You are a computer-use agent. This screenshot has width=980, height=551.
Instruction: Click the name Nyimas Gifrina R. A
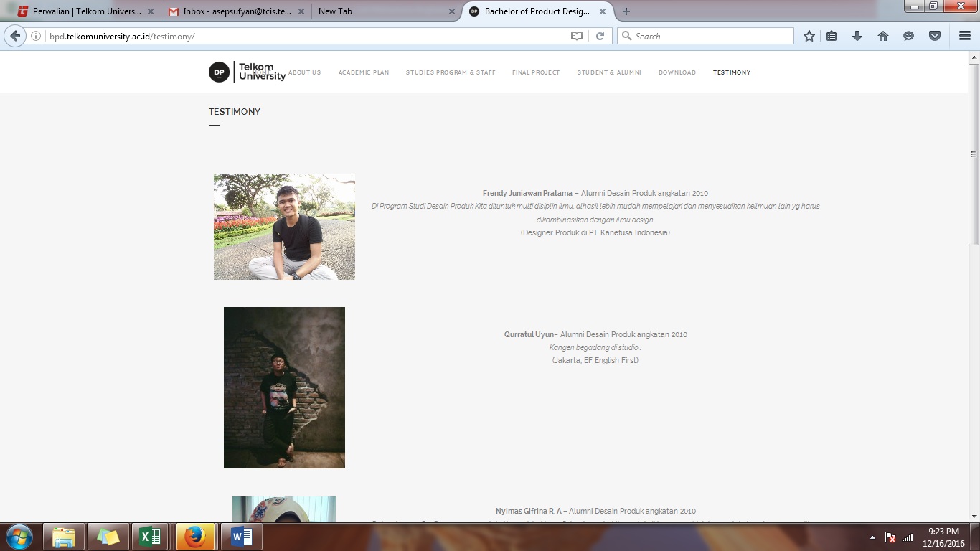tap(529, 511)
